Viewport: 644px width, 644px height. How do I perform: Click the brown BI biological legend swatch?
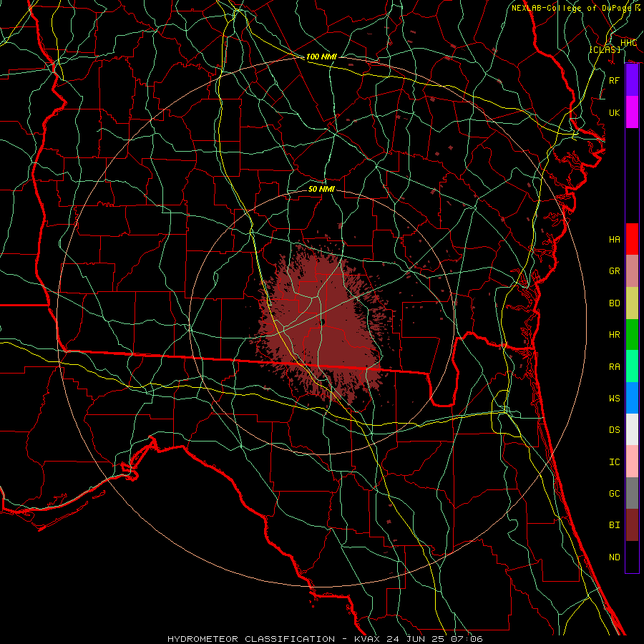point(632,525)
